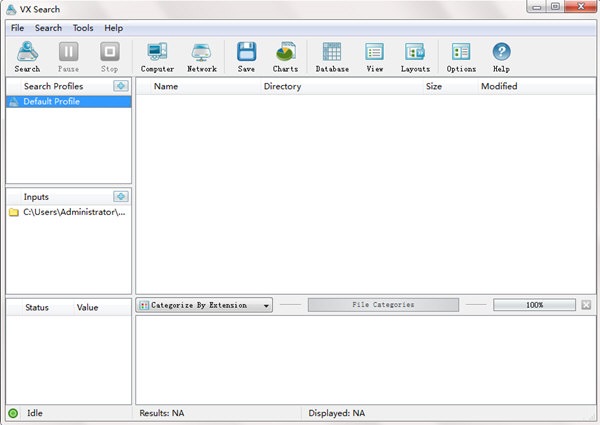Image resolution: width=600 pixels, height=425 pixels.
Task: Open the Layouts toolbar icon
Action: point(415,57)
